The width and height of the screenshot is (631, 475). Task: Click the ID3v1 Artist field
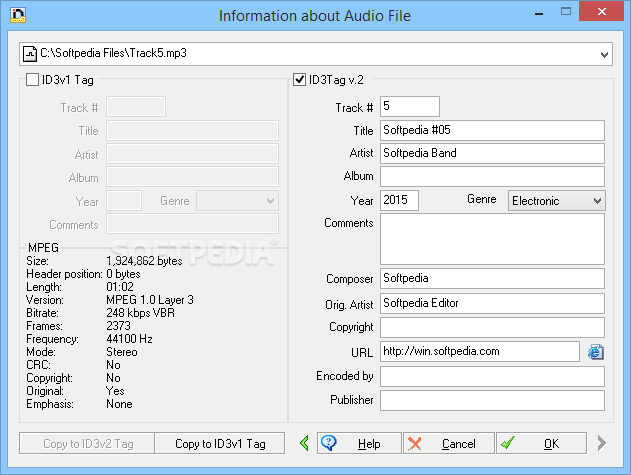(192, 154)
